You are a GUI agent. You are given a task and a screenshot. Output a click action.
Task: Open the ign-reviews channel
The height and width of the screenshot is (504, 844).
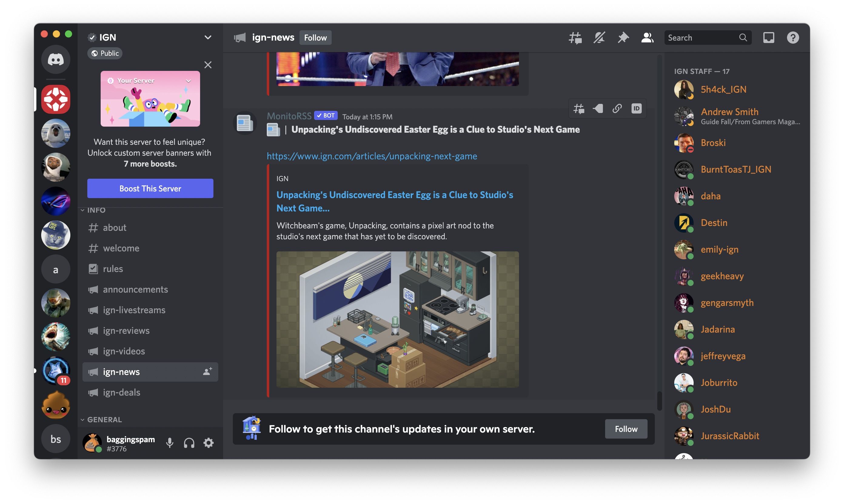[x=150, y=330]
